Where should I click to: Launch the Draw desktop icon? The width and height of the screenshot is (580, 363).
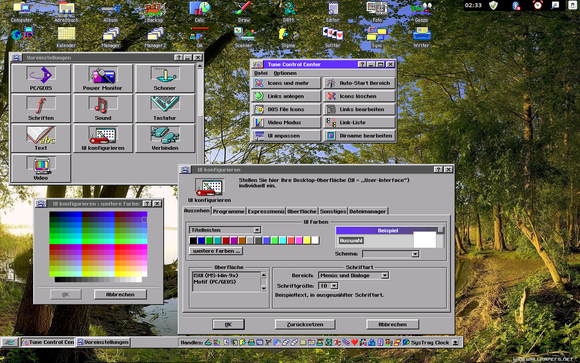(244, 12)
